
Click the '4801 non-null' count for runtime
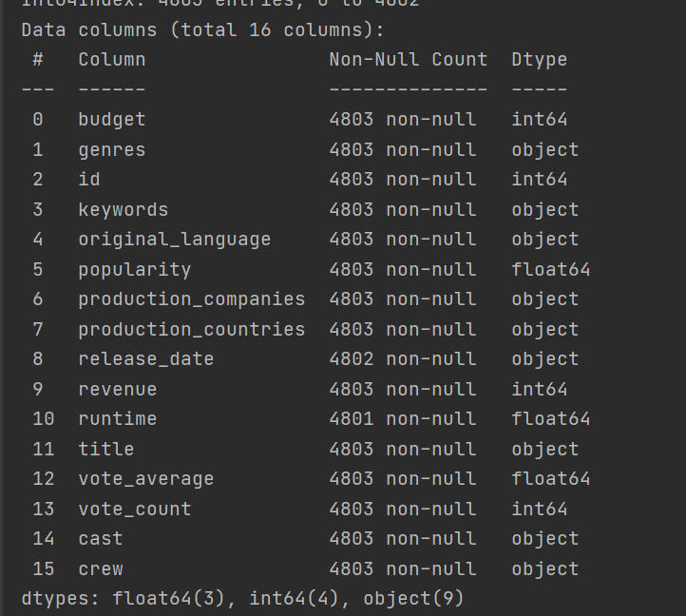tap(403, 419)
